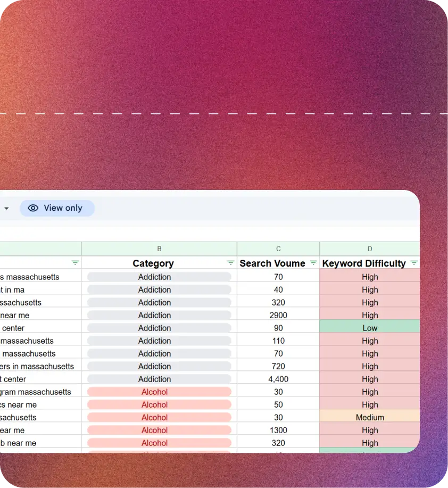Select the cell with search volume 4,400

pos(278,379)
